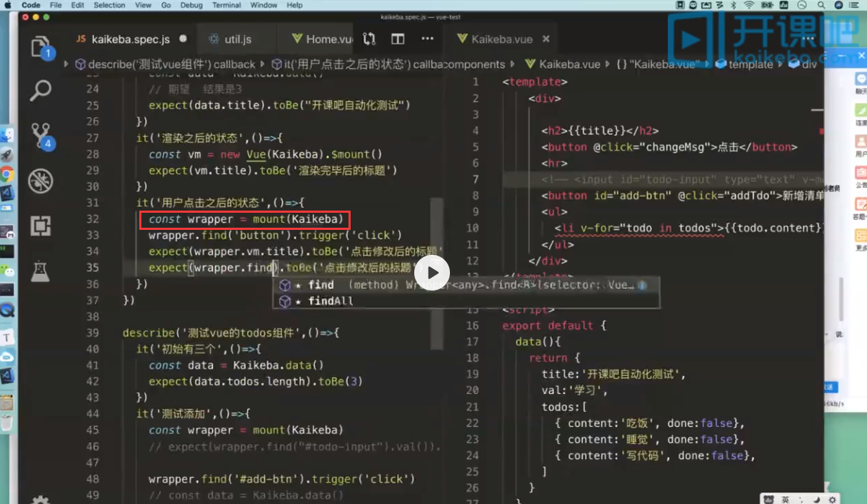Click the 连麦 icon in the side window
Viewport: 867px width, 504px height.
[x=861, y=113]
